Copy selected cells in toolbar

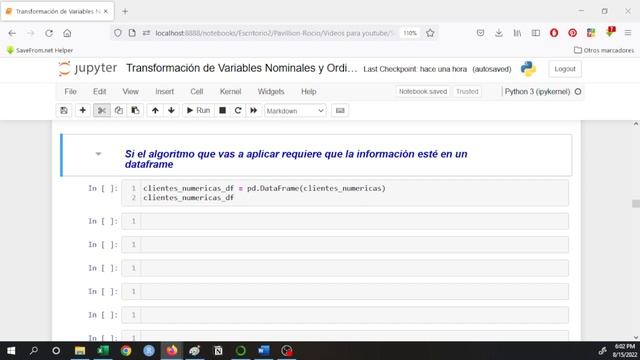[118, 111]
